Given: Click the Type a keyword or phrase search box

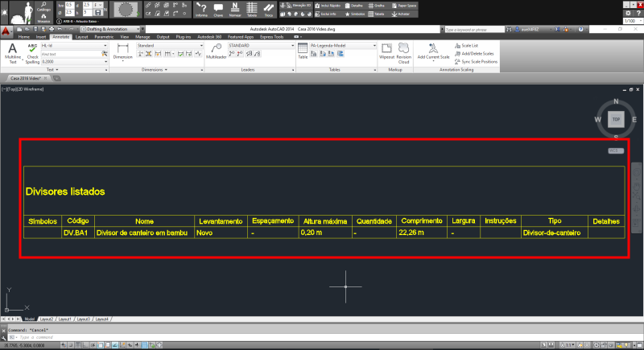Looking at the screenshot, I should (474, 30).
